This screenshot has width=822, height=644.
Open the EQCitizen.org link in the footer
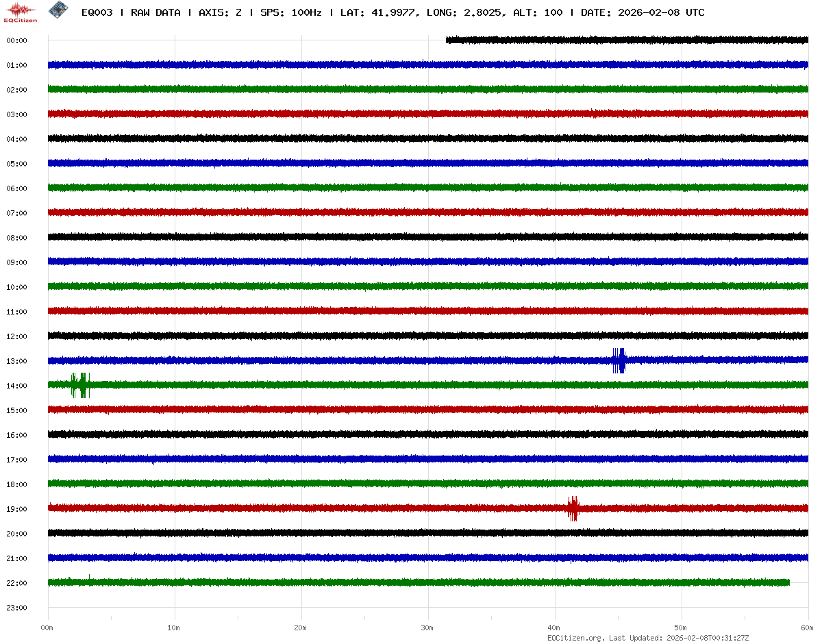(575, 638)
